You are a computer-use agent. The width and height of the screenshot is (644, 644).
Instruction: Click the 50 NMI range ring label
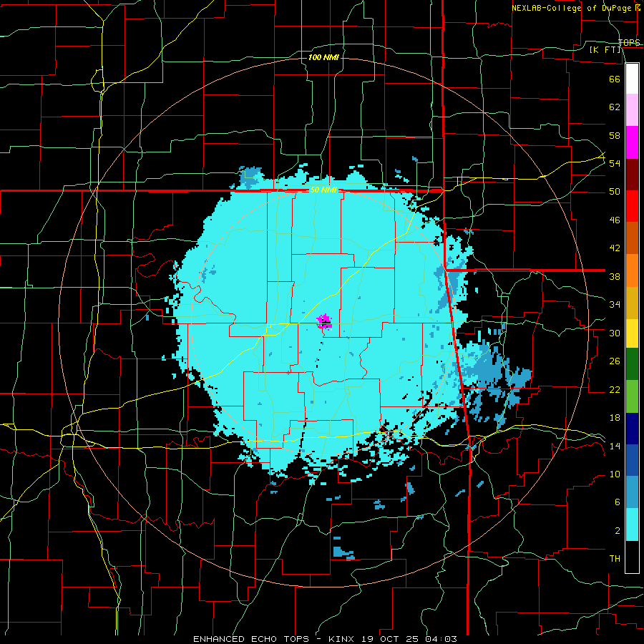tap(323, 190)
